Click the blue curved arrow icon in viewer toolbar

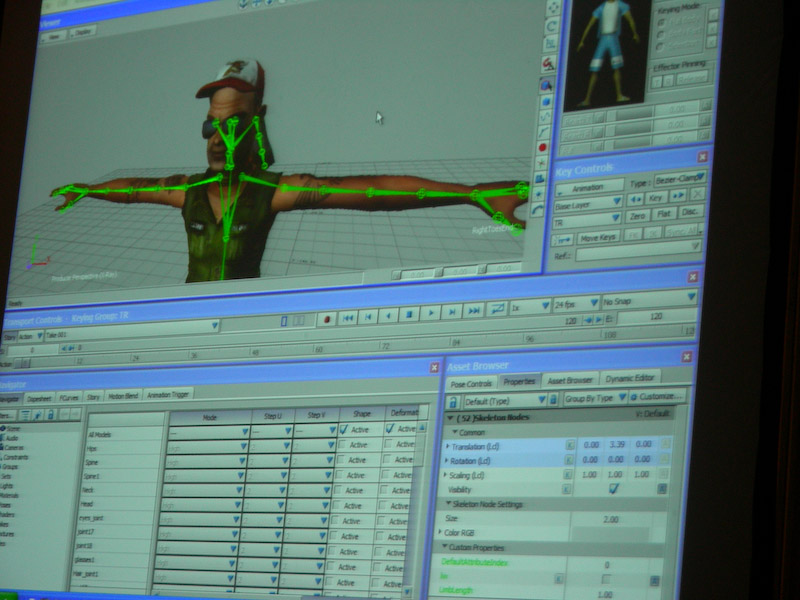pos(537,210)
